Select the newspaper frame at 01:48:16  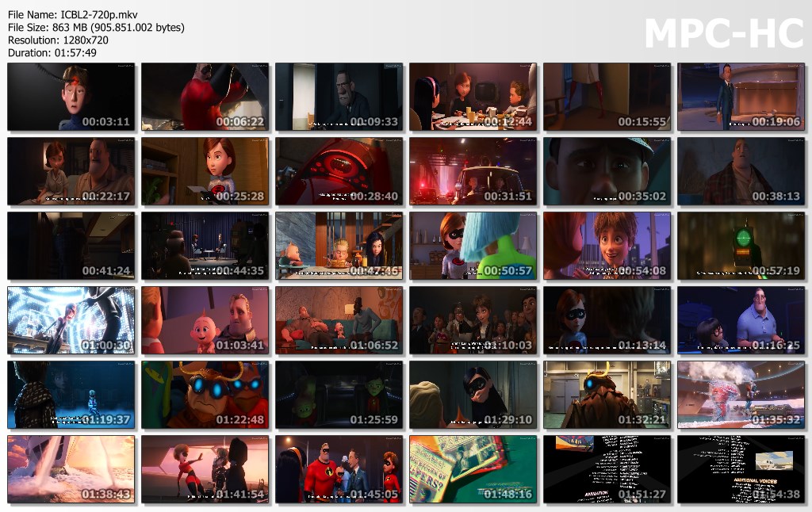(x=473, y=469)
